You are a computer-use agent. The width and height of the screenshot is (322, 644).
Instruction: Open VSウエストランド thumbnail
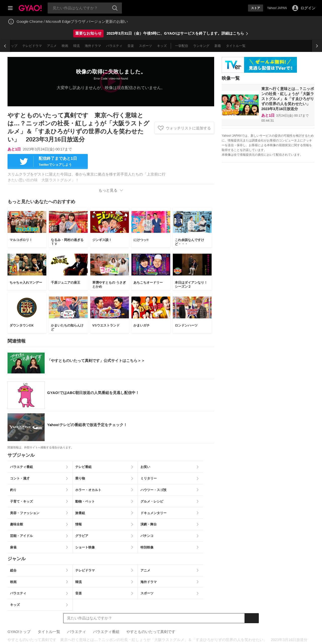110,307
